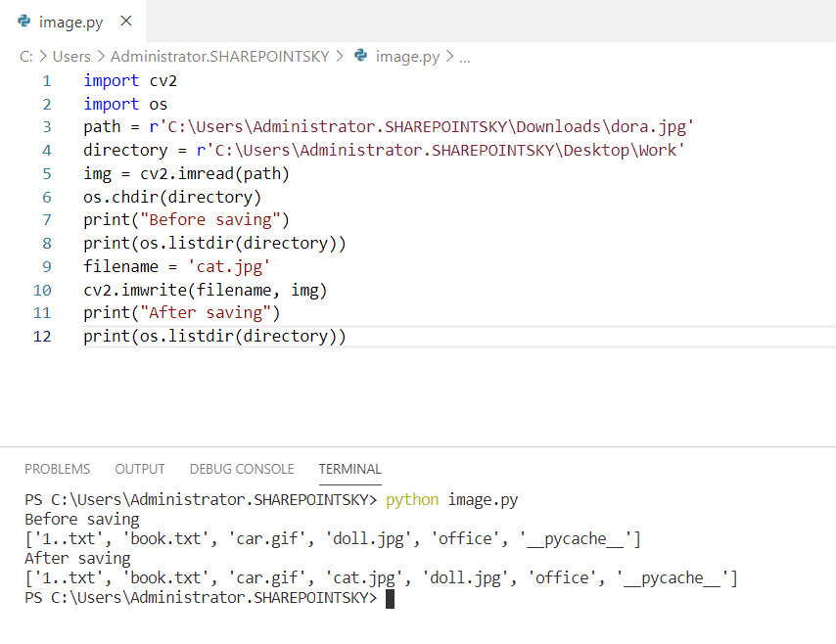836x644 pixels.
Task: Place cursor on 'import cv2' line
Action: click(130, 81)
